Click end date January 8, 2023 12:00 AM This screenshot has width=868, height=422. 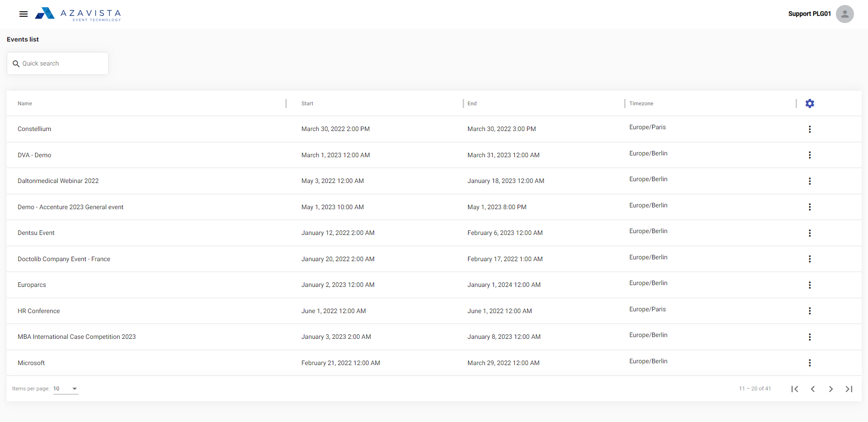coord(504,337)
